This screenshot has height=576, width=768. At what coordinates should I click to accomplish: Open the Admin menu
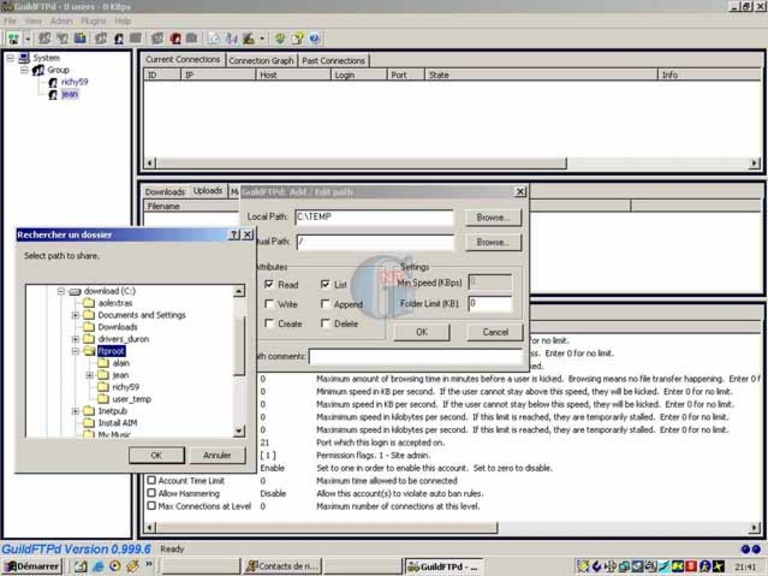(x=61, y=21)
